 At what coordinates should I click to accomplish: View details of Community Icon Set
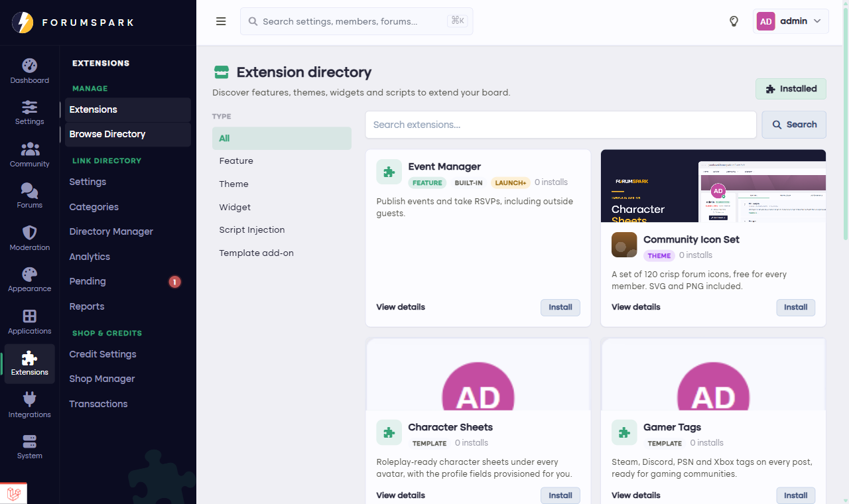pyautogui.click(x=636, y=307)
